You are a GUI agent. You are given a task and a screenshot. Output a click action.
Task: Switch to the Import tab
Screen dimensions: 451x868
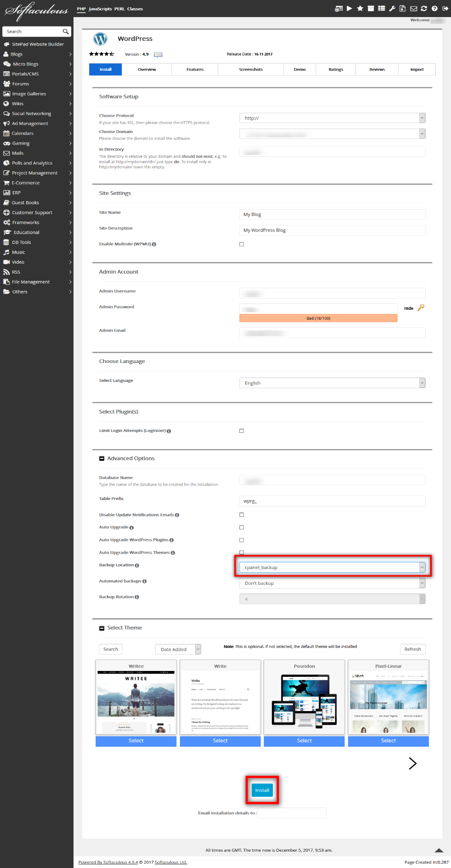(x=417, y=69)
